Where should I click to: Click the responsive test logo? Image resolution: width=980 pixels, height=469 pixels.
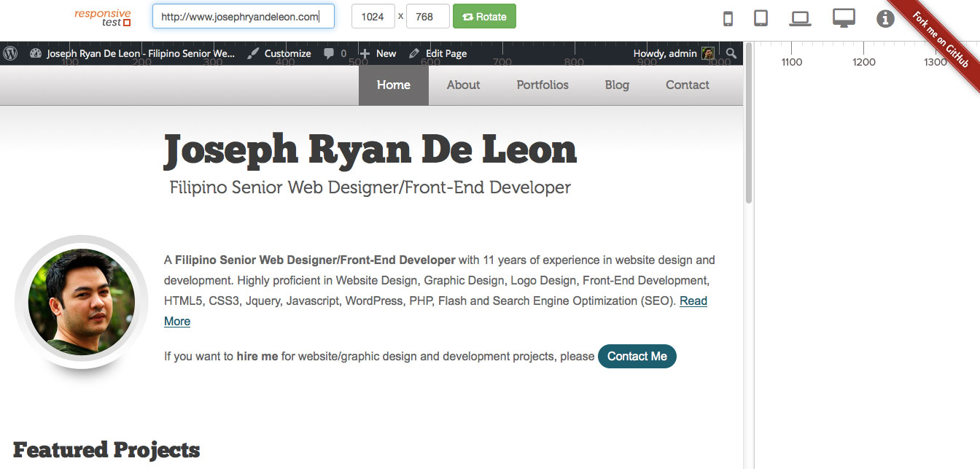[102, 15]
